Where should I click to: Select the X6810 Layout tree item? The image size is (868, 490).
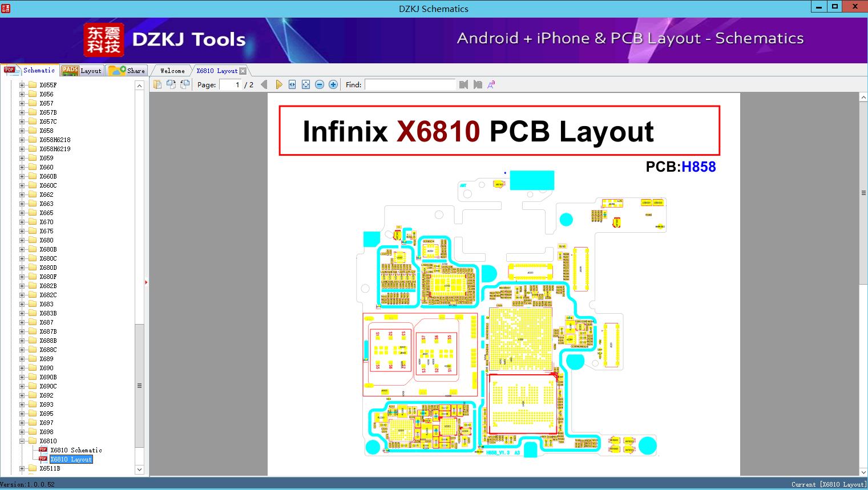71,459
